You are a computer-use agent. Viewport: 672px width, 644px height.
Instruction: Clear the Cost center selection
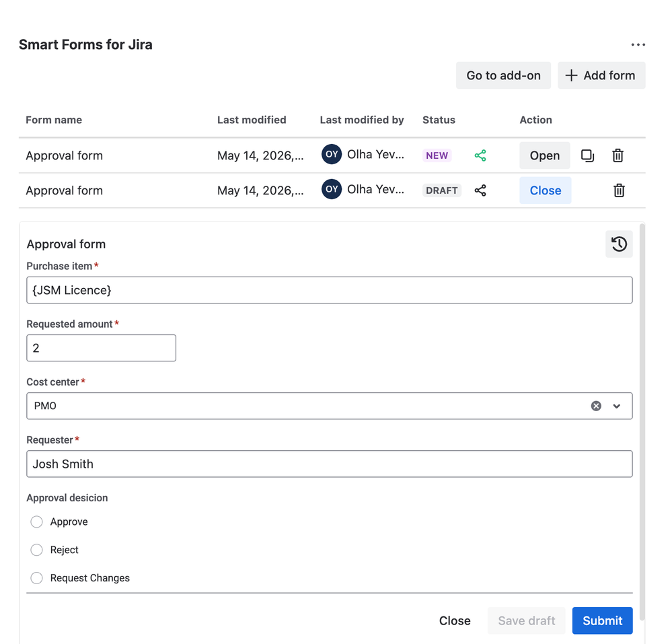click(596, 406)
